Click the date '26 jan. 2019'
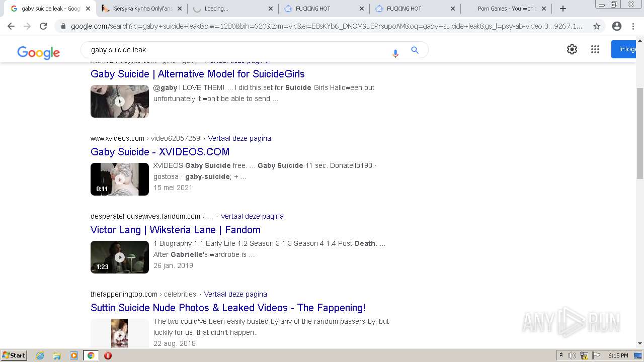The height and width of the screenshot is (362, 644). tap(173, 265)
